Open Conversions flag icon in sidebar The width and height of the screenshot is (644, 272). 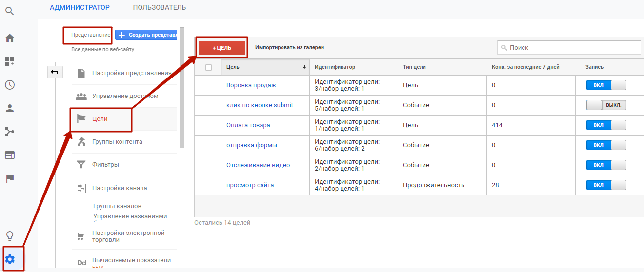(x=10, y=178)
